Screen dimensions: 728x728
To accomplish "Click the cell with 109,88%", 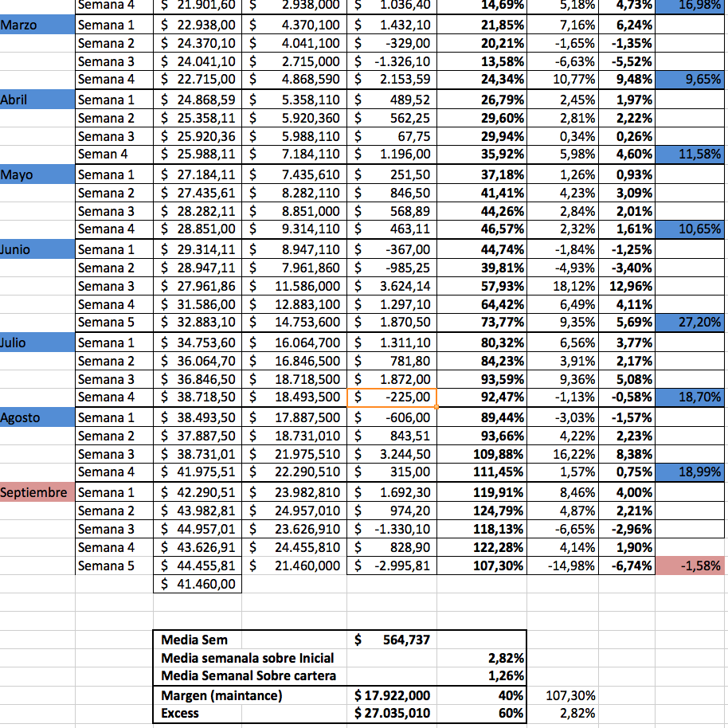I will coord(481,454).
